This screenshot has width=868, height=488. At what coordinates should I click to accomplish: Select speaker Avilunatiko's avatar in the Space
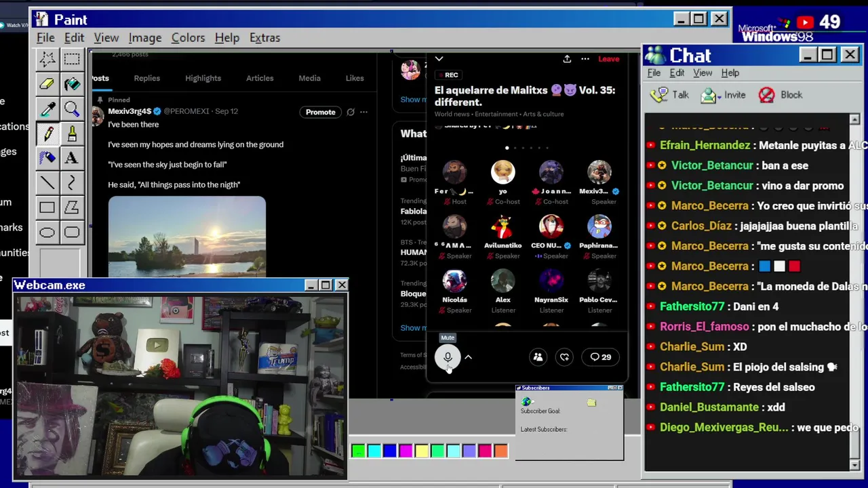tap(502, 226)
